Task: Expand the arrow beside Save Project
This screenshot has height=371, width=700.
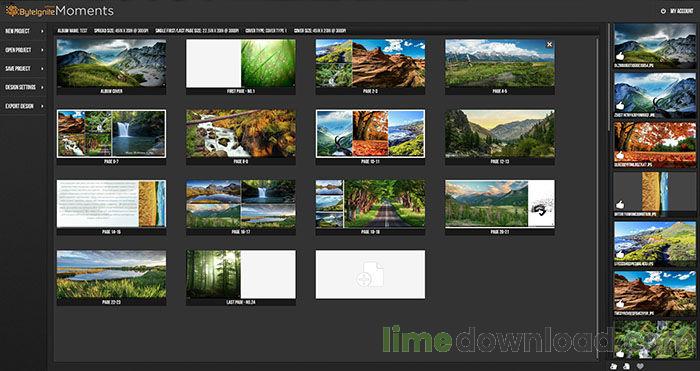Action: coord(42,69)
